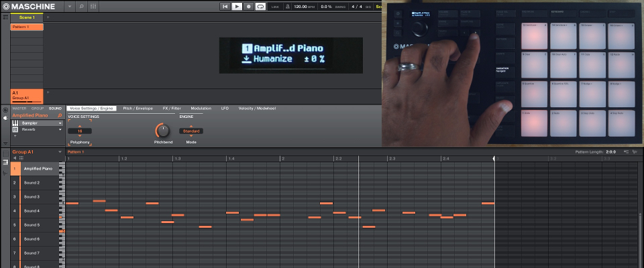Select the Scene 1 tab
Screen dimensions: 644x268
27,17
